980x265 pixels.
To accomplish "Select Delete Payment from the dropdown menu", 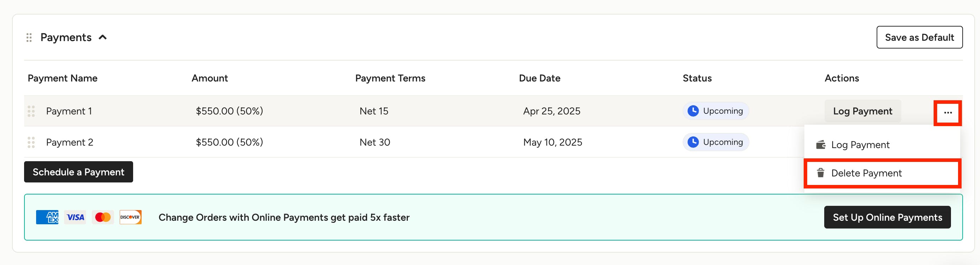I will [x=866, y=173].
